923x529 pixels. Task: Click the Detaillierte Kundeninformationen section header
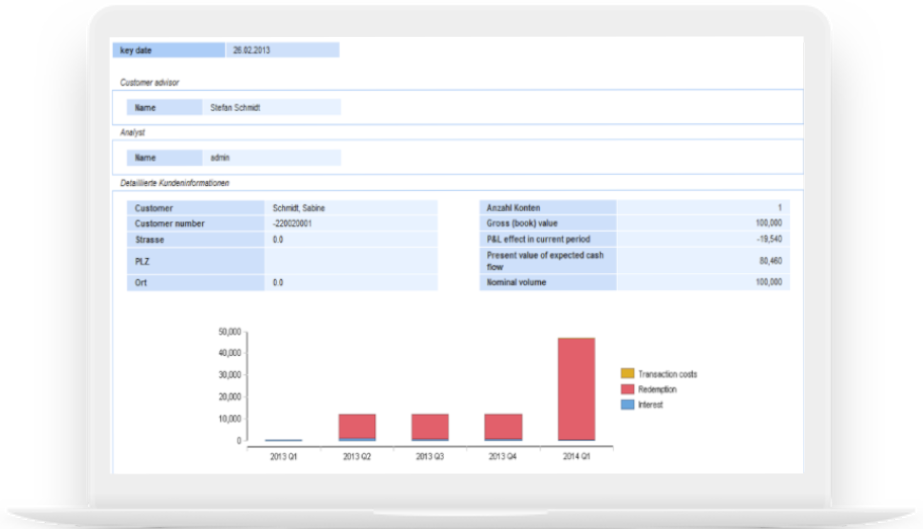click(175, 183)
